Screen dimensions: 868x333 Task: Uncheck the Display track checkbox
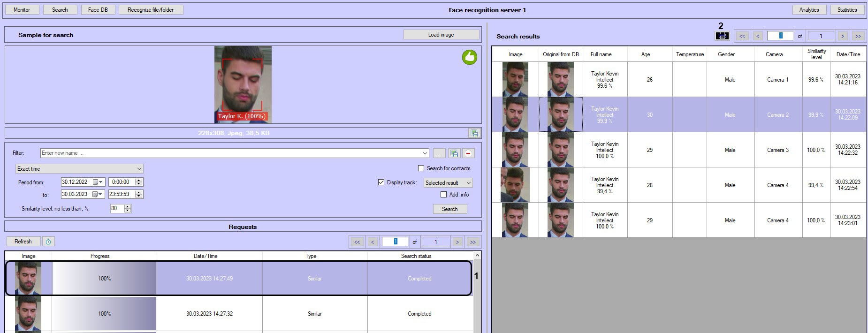381,182
